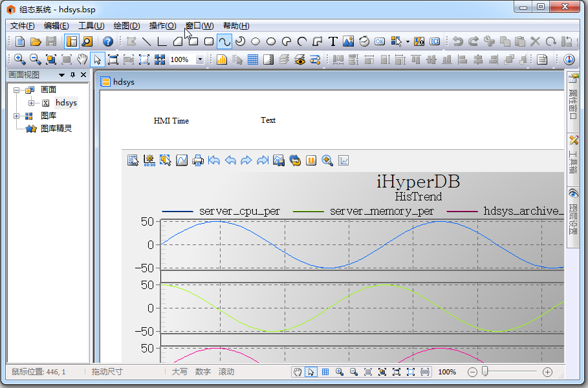Zoom out using top toolbar magnifier
588x388 pixels.
[x=35, y=59]
